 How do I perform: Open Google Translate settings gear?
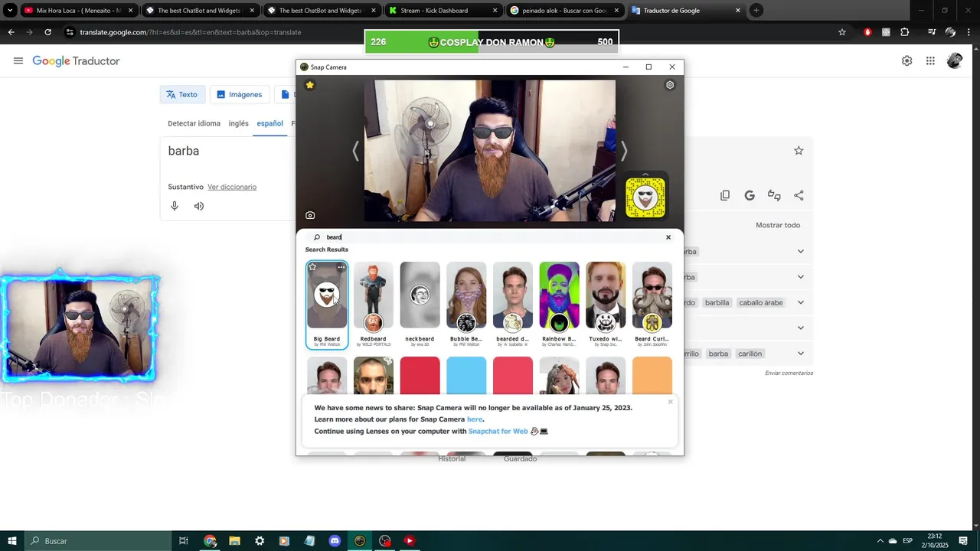point(906,61)
